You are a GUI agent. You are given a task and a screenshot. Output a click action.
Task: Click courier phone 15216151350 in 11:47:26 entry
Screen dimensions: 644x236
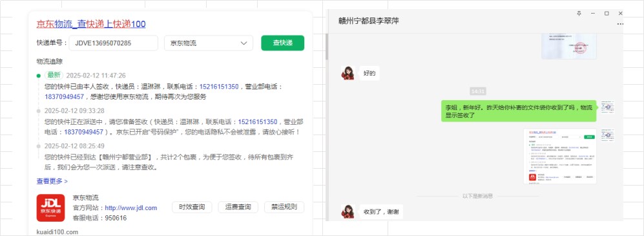tap(219, 87)
